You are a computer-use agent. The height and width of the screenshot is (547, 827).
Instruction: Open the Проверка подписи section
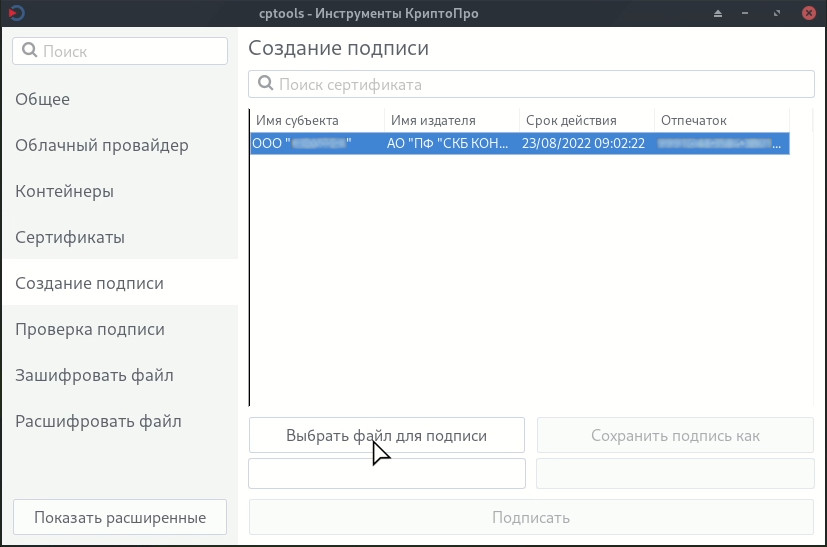tap(120, 329)
